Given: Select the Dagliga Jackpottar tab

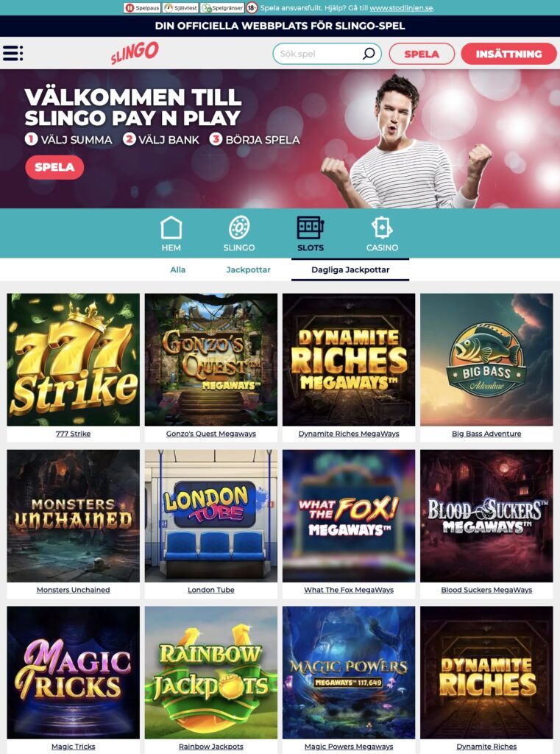Looking at the screenshot, I should (350, 269).
